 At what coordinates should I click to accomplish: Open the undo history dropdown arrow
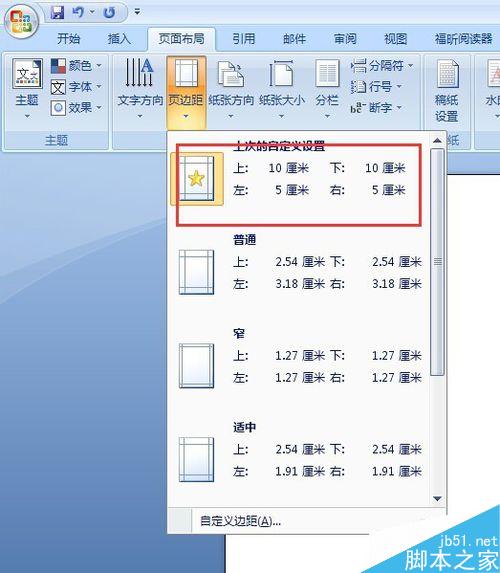(x=92, y=12)
